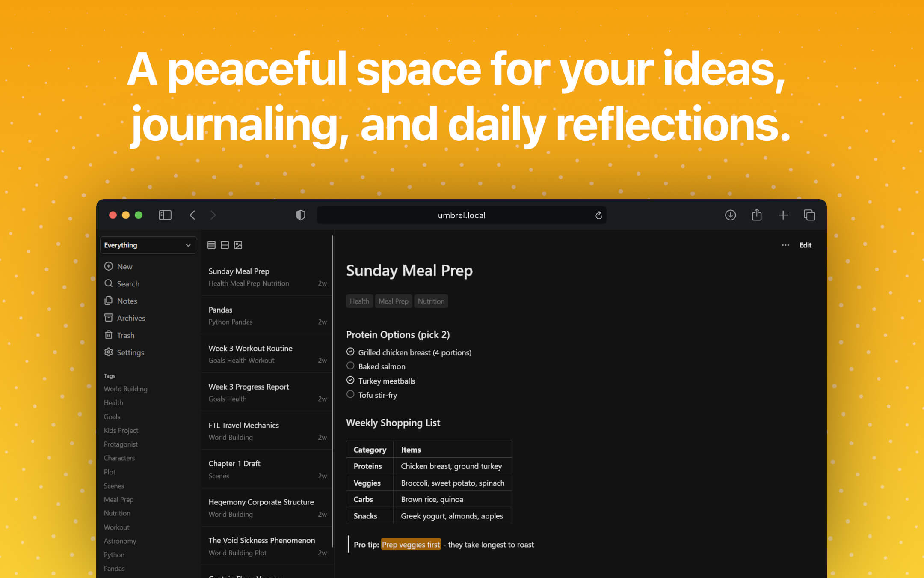The height and width of the screenshot is (578, 924).
Task: Click the privacy shield icon
Action: point(300,215)
